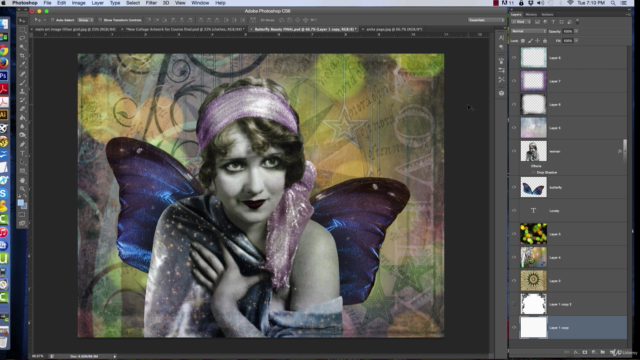The image size is (640, 360).
Task: Hide the Layer 7 layer
Action: (514, 81)
